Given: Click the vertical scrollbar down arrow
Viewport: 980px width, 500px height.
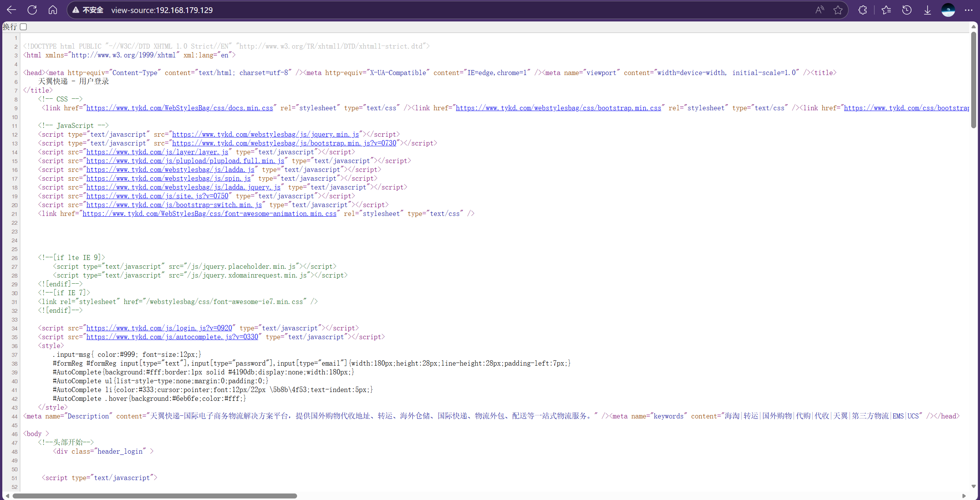Looking at the screenshot, I should pyautogui.click(x=973, y=486).
